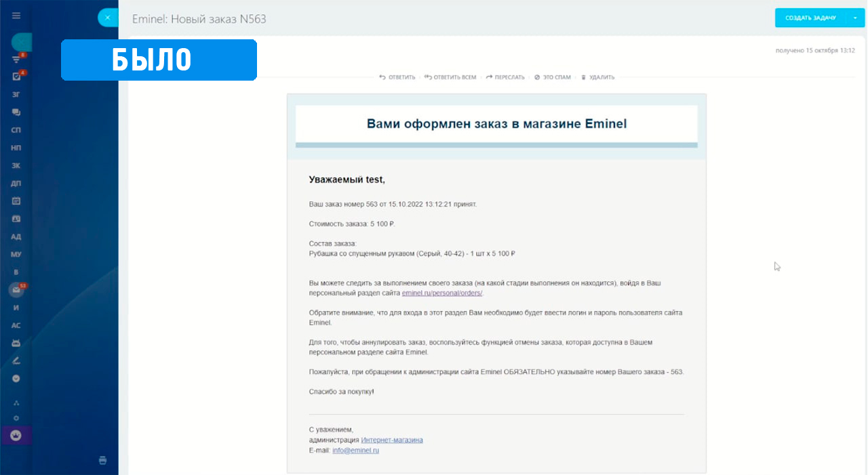Close the email slider panel
Image resolution: width=868 pixels, height=475 pixels.
click(107, 18)
